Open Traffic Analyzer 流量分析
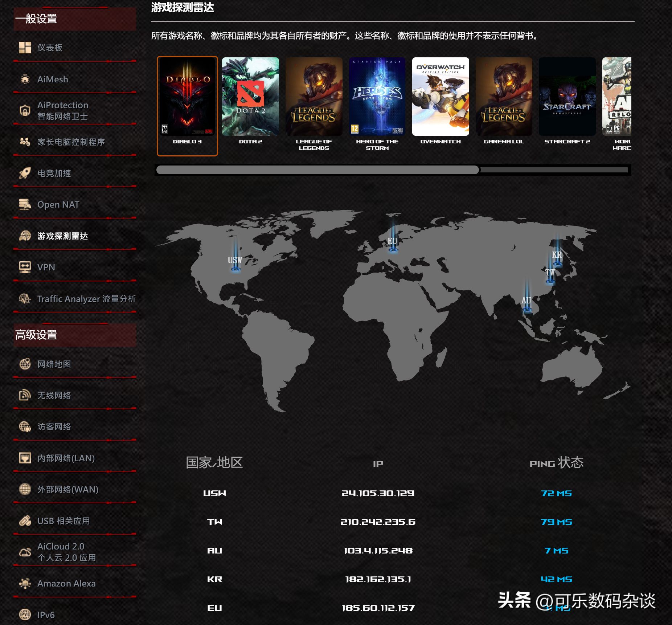Image resolution: width=672 pixels, height=625 pixels. (86, 299)
